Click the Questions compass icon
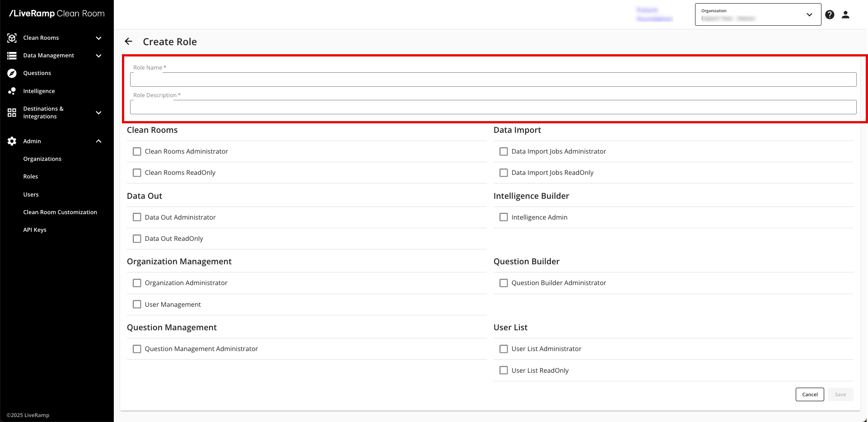Viewport: 868px width, 422px height. [x=12, y=73]
